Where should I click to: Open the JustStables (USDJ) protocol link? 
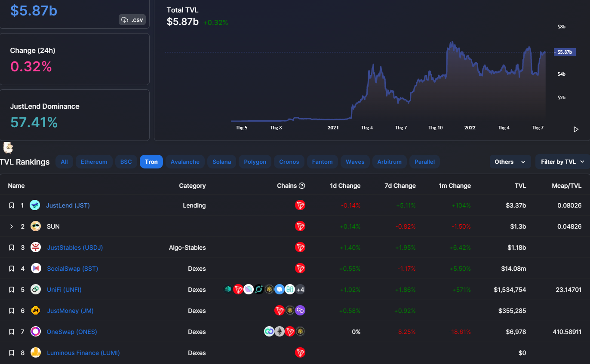75,248
